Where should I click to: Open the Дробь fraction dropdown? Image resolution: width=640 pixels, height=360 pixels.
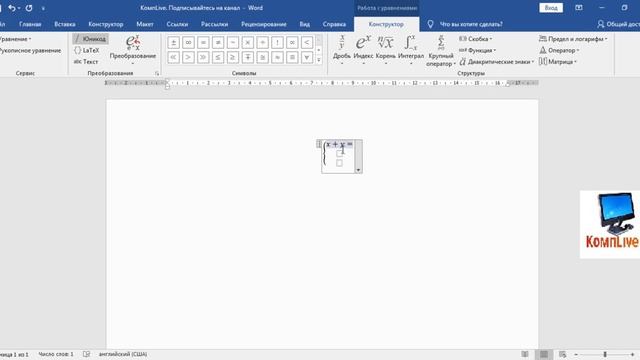click(342, 51)
